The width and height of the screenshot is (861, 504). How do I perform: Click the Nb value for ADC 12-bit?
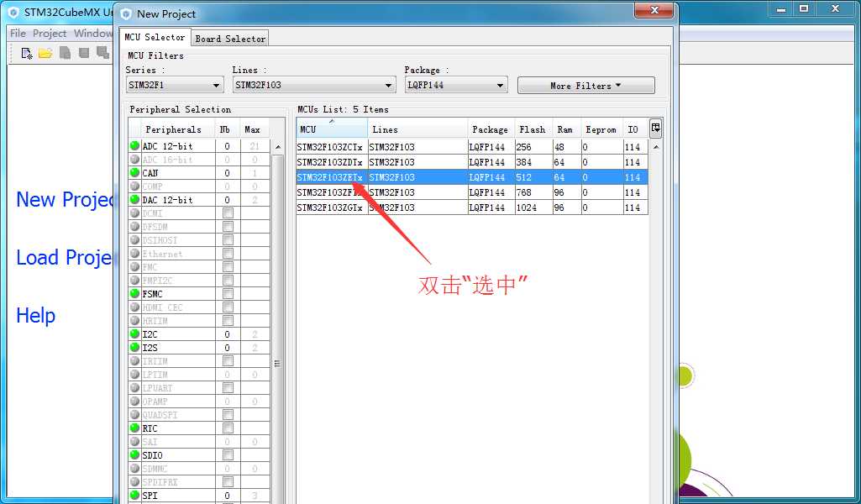pos(227,146)
